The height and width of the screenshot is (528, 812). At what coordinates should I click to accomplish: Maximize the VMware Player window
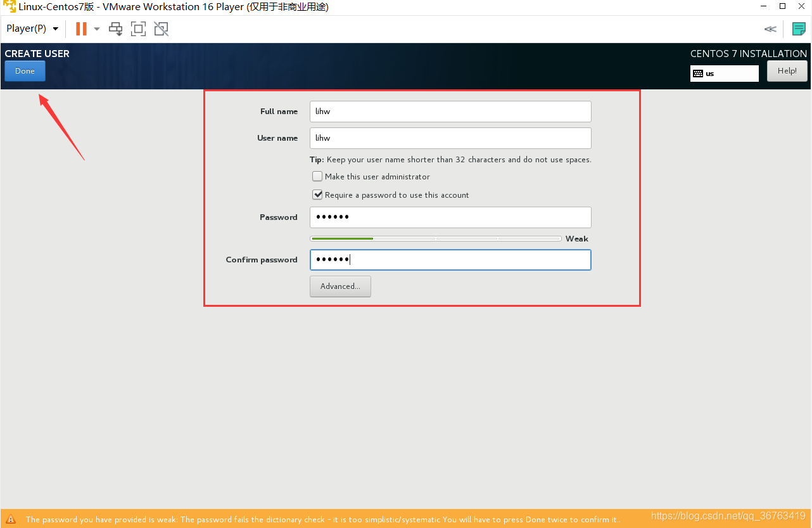coord(782,7)
